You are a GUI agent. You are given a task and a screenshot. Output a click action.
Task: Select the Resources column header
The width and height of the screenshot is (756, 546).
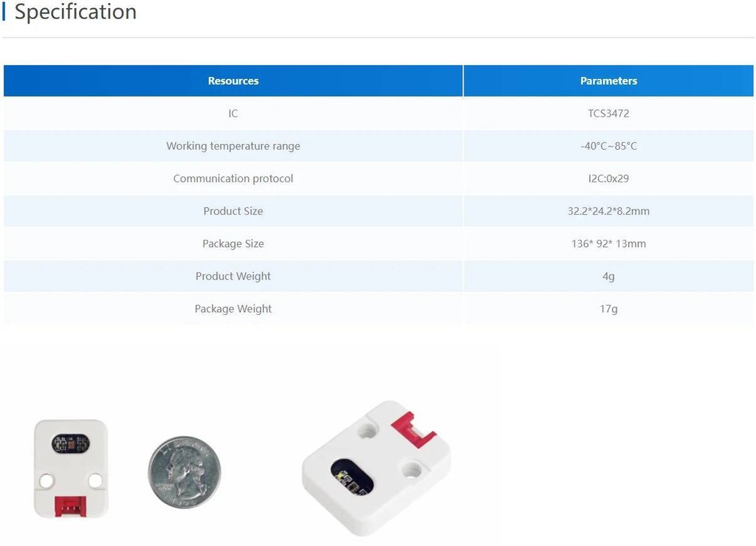pyautogui.click(x=233, y=81)
